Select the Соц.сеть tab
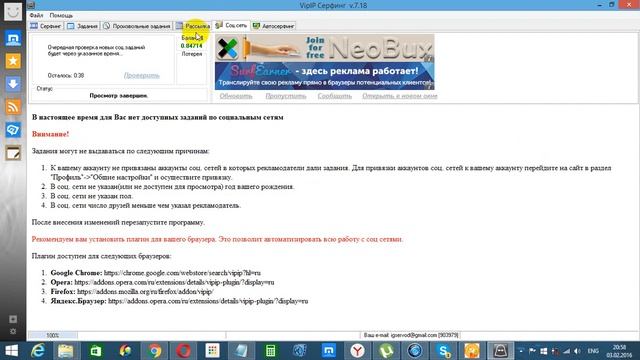 [x=231, y=25]
